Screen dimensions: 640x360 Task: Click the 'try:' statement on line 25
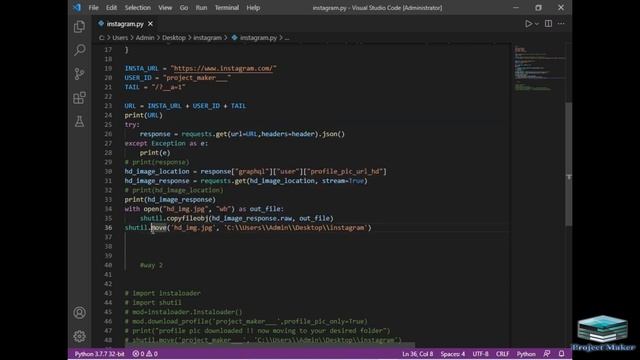click(132, 124)
